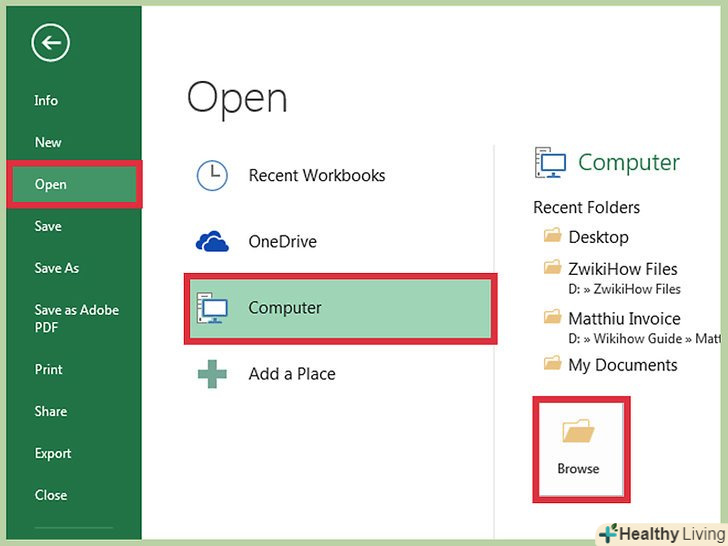
Task: Click the Matthiu Invoice folder icon
Action: coord(552,317)
